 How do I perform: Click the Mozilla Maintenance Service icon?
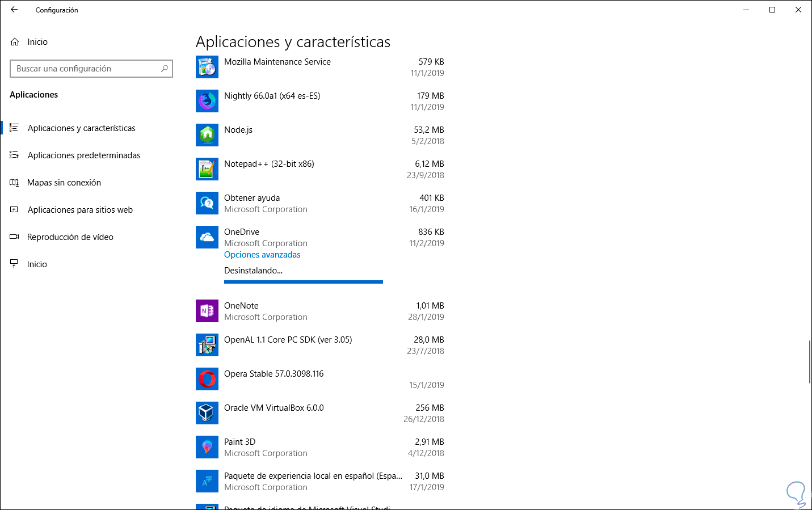(x=207, y=67)
